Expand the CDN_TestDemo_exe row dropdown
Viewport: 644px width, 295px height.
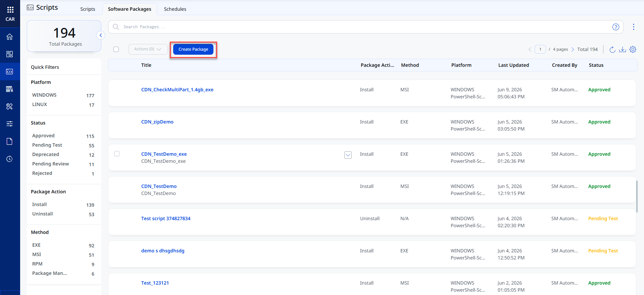click(348, 155)
